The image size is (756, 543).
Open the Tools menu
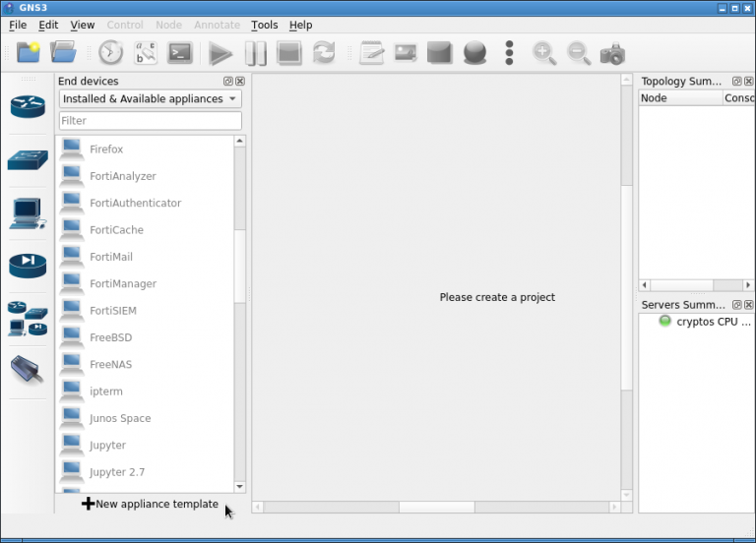264,25
